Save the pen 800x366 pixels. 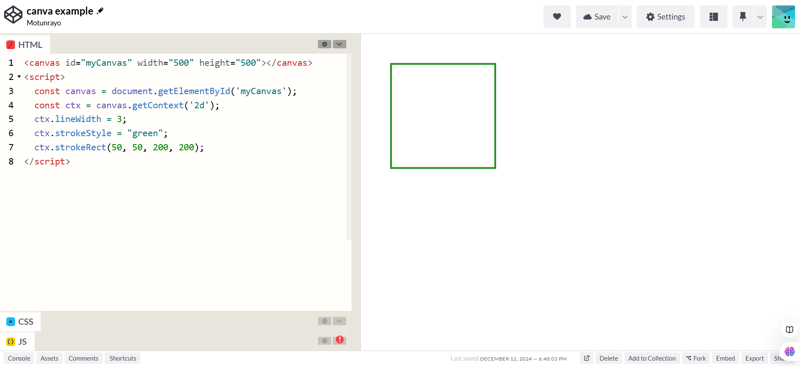(x=597, y=17)
